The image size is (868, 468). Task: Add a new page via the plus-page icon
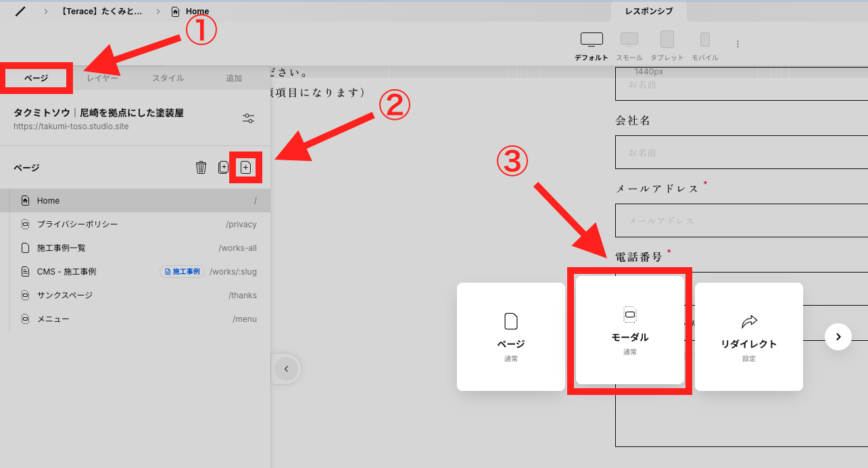pos(245,167)
